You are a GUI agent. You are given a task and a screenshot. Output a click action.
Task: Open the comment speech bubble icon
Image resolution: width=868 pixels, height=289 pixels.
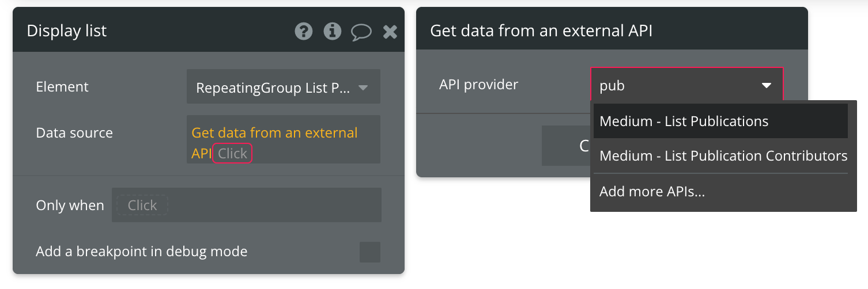361,31
